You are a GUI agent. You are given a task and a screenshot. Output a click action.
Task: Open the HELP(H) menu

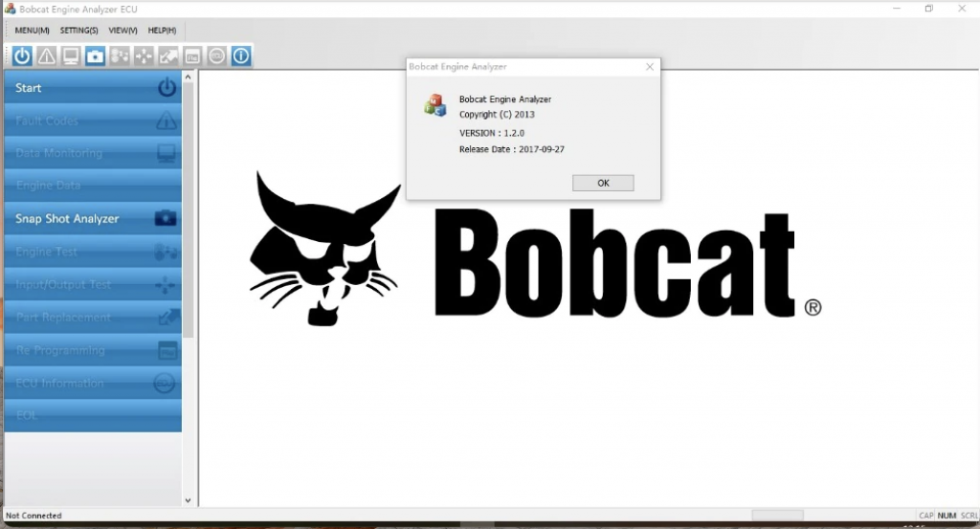pos(162,30)
